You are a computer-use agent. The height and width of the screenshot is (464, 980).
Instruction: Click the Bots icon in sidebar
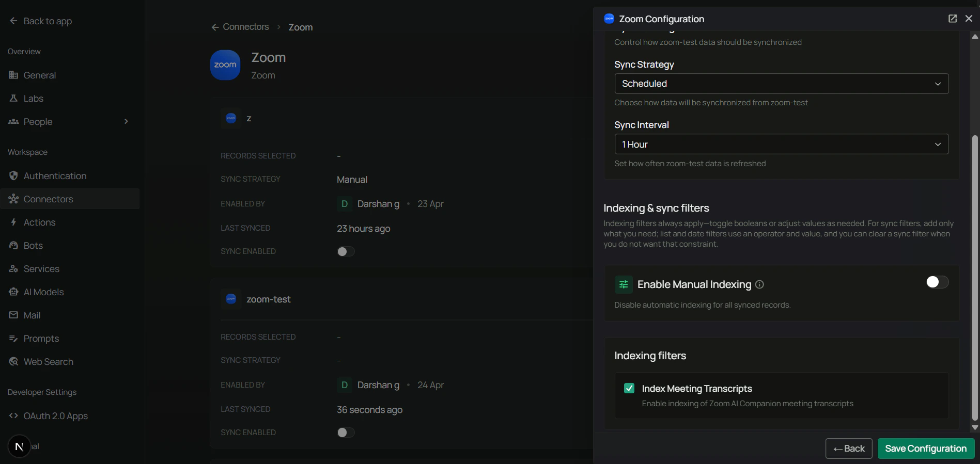[x=13, y=245]
